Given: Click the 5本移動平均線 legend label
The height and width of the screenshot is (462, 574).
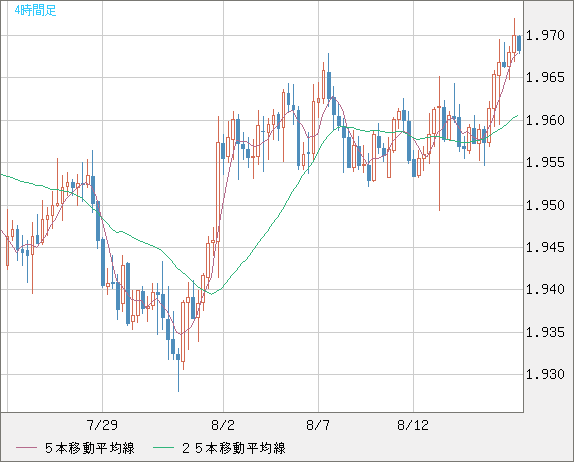Looking at the screenshot, I should tap(90, 448).
